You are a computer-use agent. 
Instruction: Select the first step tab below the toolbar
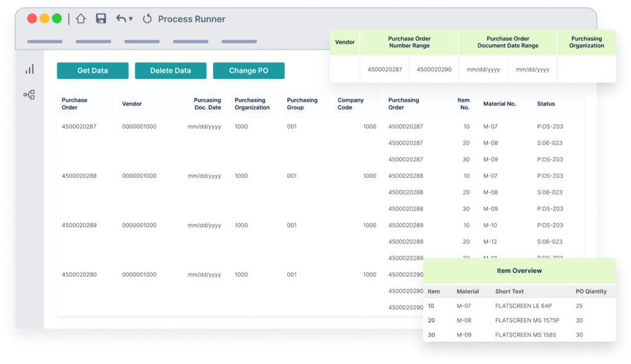[x=44, y=41]
